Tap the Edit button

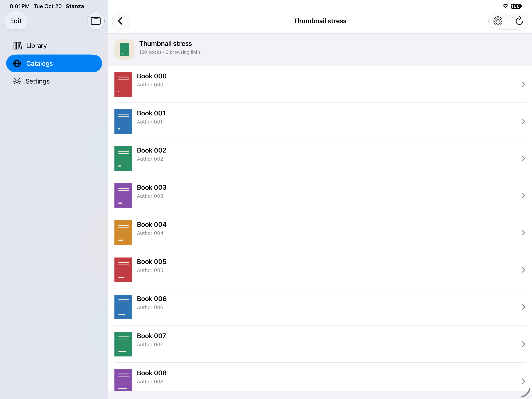(16, 21)
